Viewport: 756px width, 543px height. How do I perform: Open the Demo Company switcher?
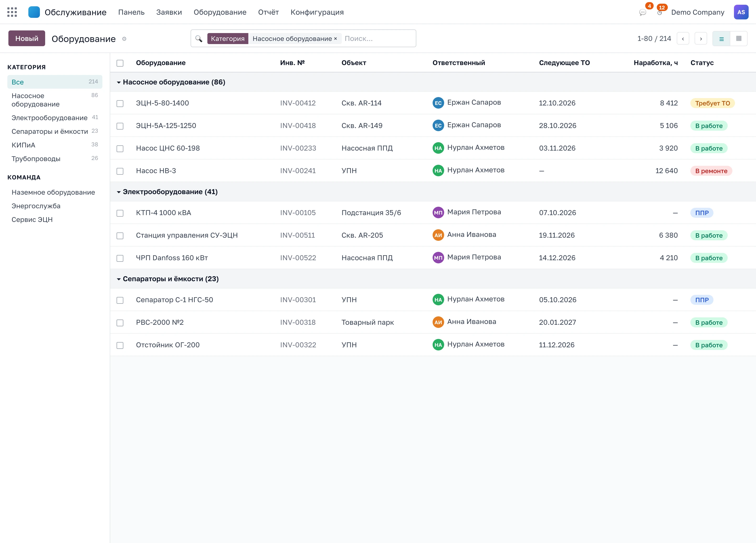point(698,12)
